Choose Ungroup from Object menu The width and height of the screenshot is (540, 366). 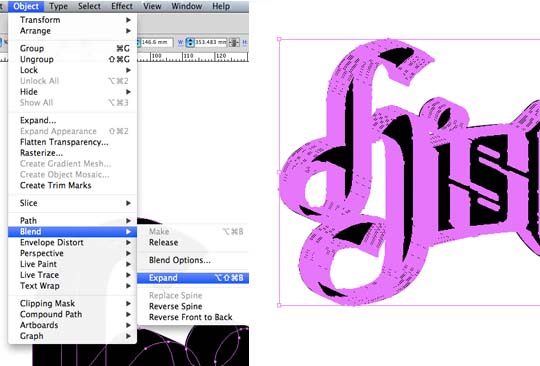click(72, 59)
